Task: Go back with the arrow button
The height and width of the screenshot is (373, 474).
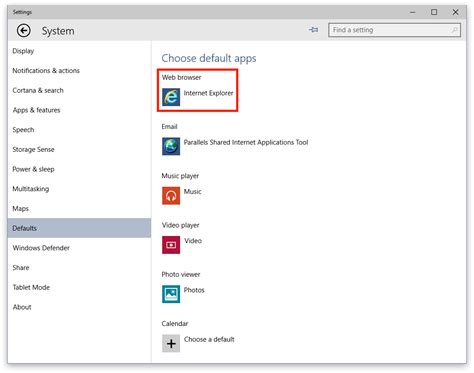Action: point(24,31)
